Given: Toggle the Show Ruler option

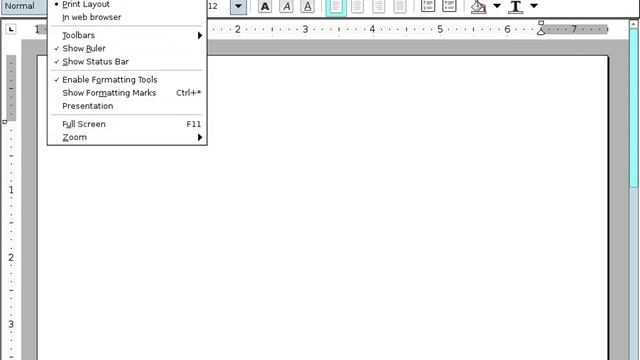Looking at the screenshot, I should (x=127, y=49).
